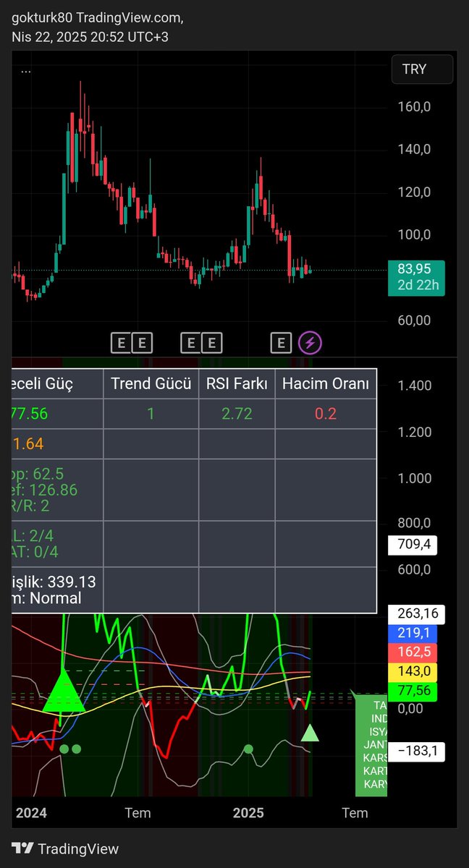Screen dimensions: 469x868
Task: Click the gokturk80 TradingView.com header text
Action: pos(98,18)
